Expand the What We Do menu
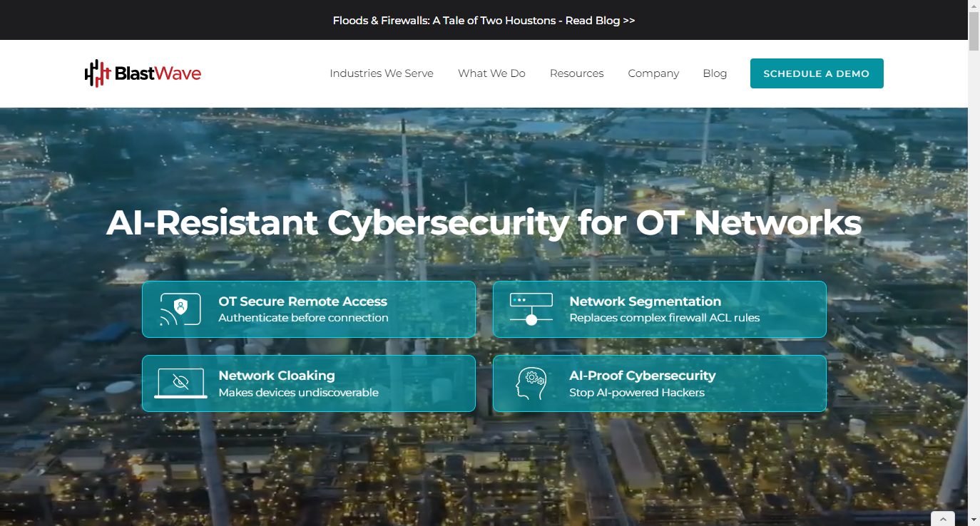980x526 pixels. pos(491,73)
